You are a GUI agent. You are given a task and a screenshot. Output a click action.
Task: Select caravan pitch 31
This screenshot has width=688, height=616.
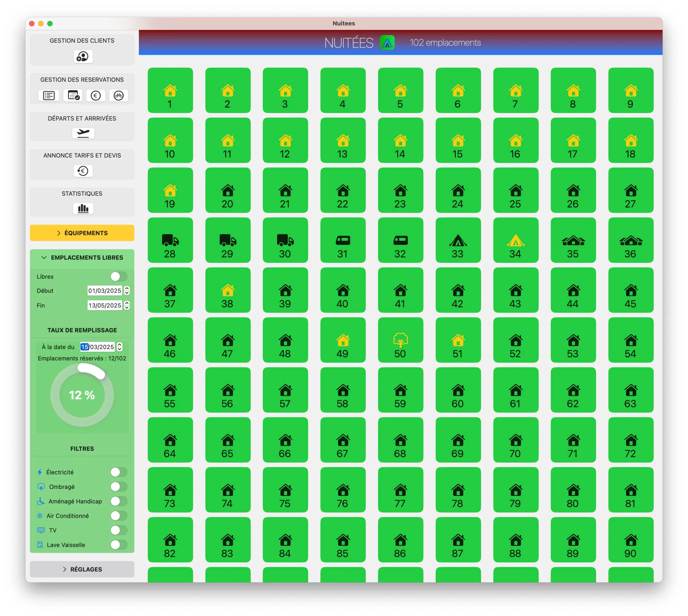343,240
